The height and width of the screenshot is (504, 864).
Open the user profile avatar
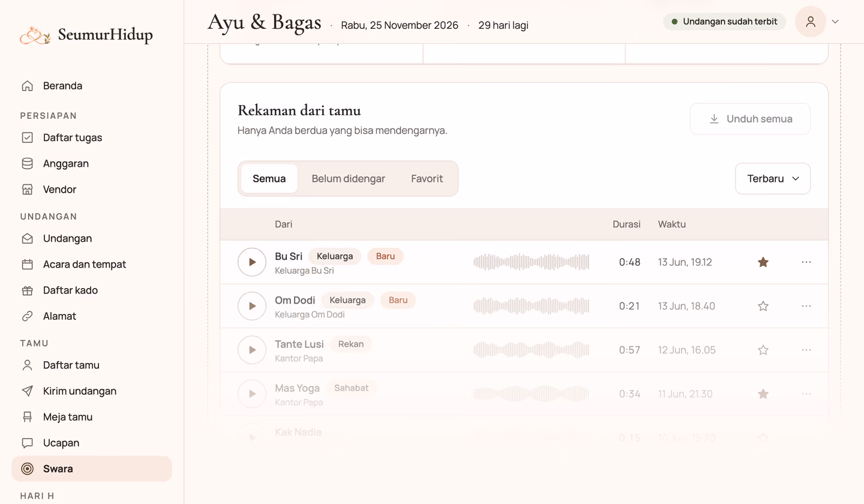(811, 22)
